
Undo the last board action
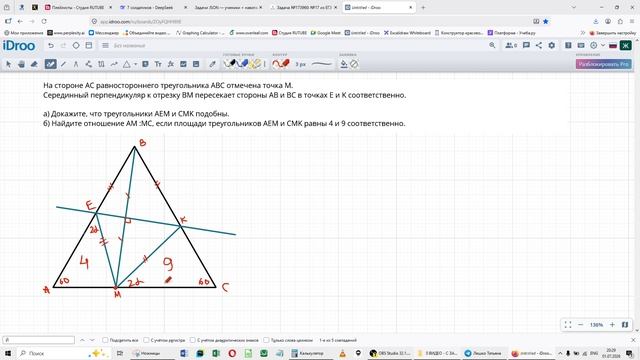(x=51, y=46)
